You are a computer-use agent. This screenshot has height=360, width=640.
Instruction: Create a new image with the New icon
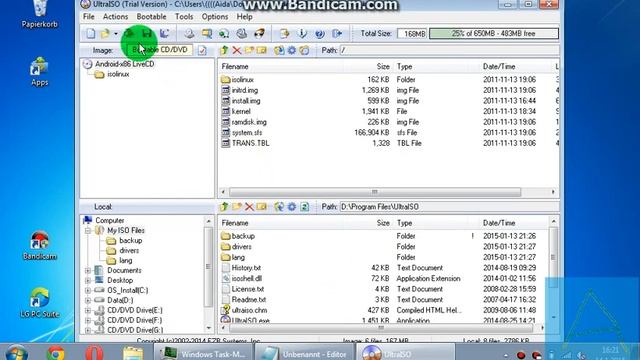[91, 33]
